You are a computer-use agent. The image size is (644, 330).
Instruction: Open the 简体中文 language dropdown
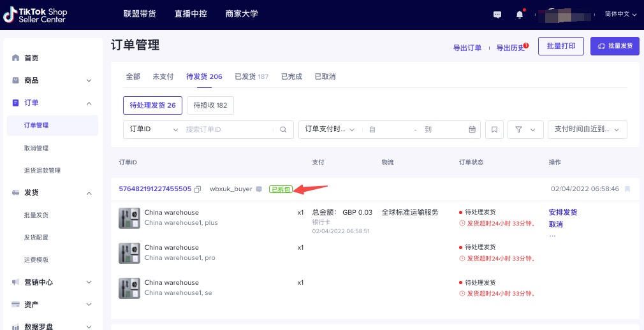point(620,14)
